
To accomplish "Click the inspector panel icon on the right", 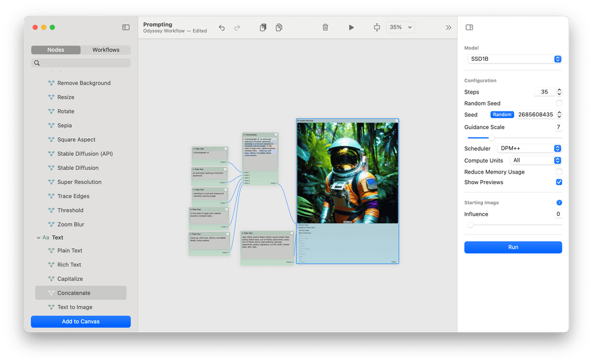I will pyautogui.click(x=469, y=27).
